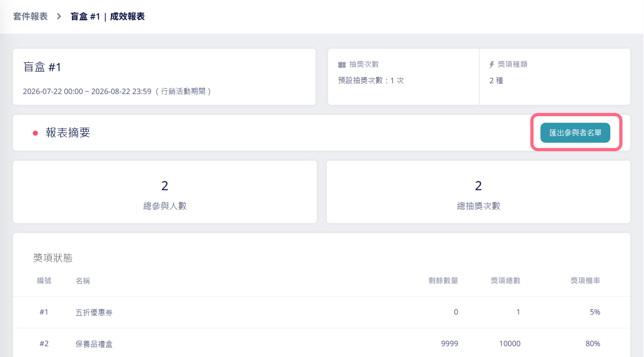
Task: Select the 五折優惠券 prize row
Action: click(x=322, y=312)
